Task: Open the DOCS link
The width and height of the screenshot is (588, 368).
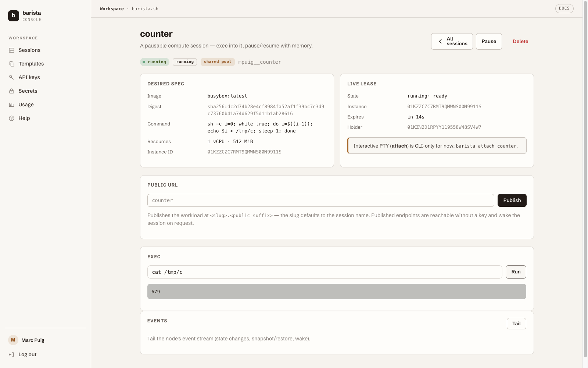Action: coord(564,8)
